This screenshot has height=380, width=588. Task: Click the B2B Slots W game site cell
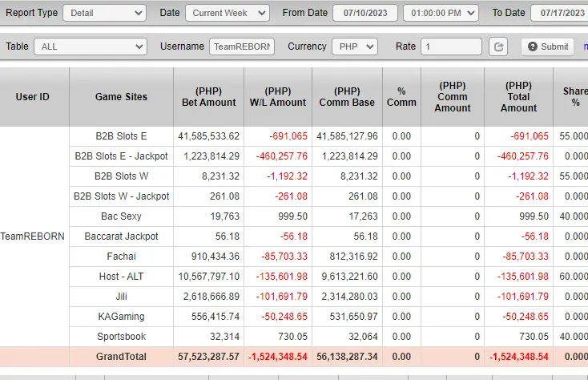tap(121, 176)
